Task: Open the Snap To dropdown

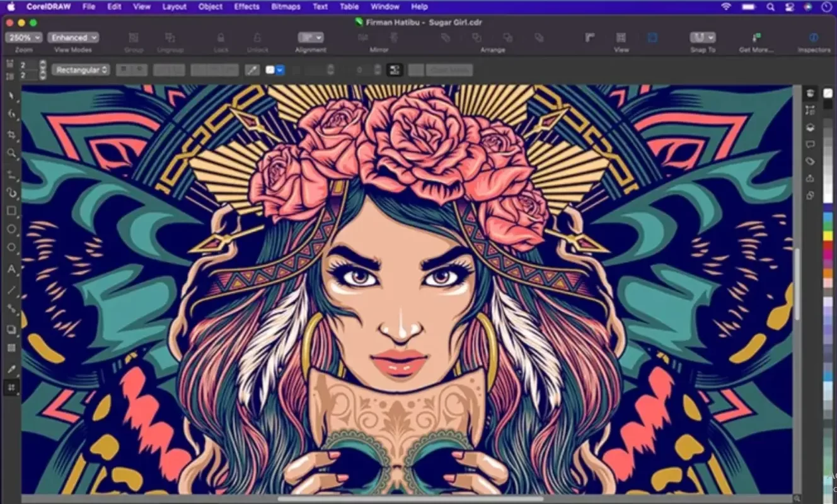Action: point(702,38)
